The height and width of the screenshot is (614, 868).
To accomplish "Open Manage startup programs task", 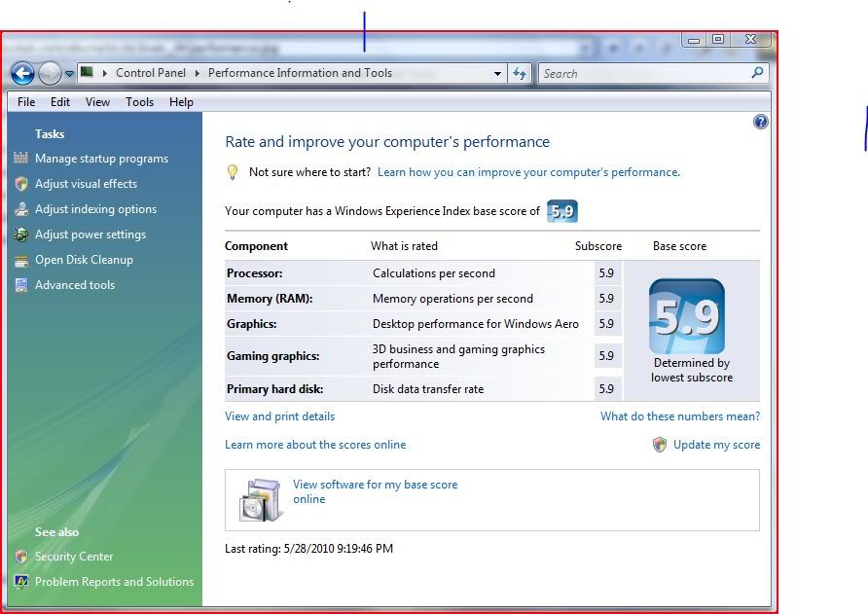I will pyautogui.click(x=101, y=159).
